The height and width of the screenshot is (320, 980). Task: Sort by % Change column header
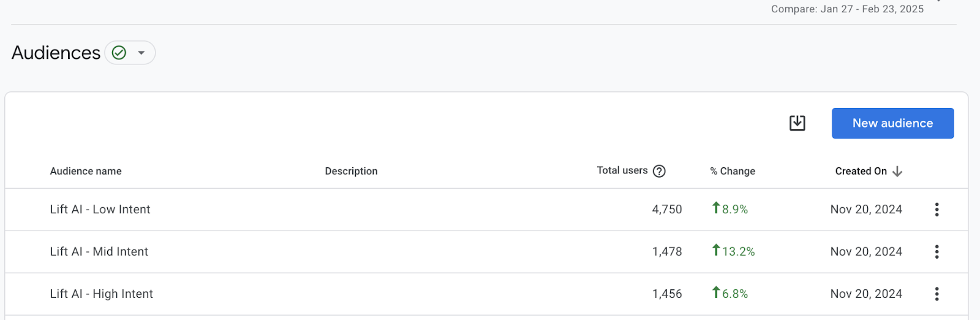coord(733,172)
